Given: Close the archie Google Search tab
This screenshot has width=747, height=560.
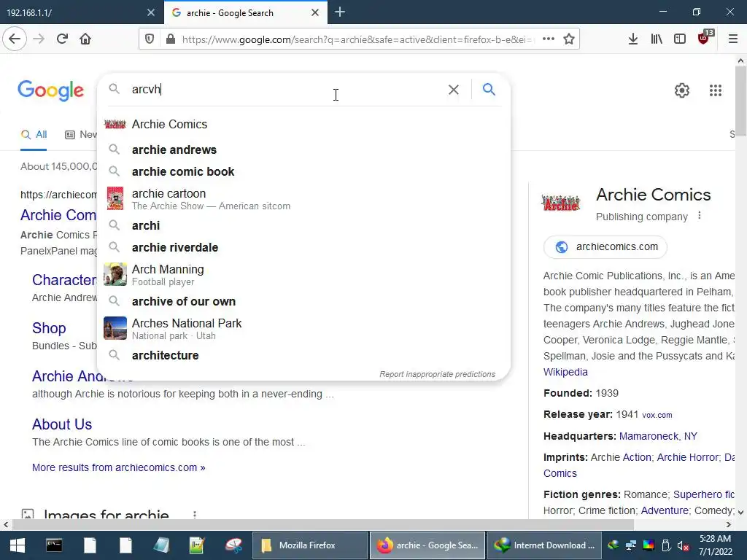Looking at the screenshot, I should (x=315, y=12).
